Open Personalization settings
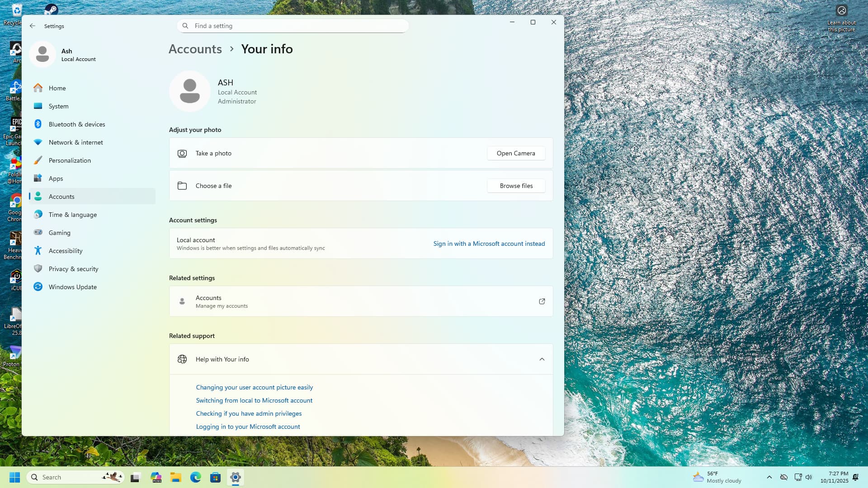 click(70, 160)
